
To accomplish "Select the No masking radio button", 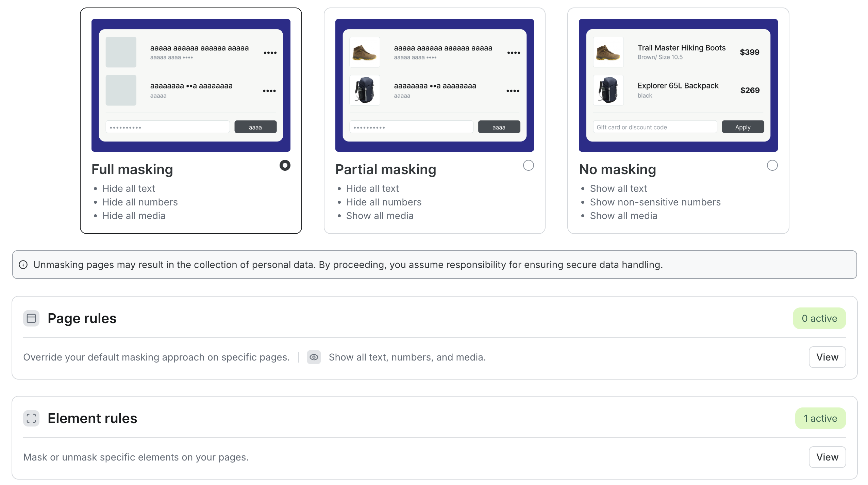I will tap(772, 166).
